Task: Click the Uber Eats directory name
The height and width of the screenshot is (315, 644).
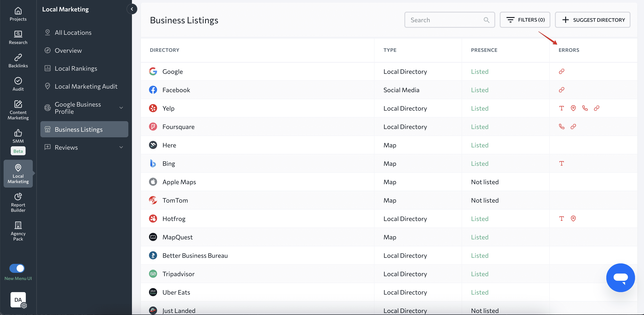Action: 176,292
